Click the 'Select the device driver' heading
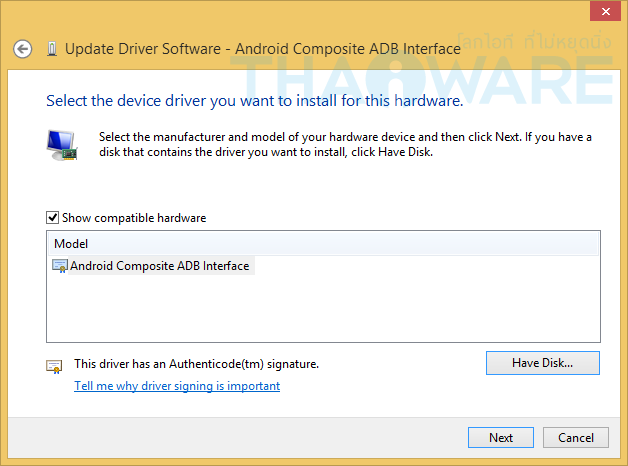Screen dimensions: 628x466 click(254, 101)
